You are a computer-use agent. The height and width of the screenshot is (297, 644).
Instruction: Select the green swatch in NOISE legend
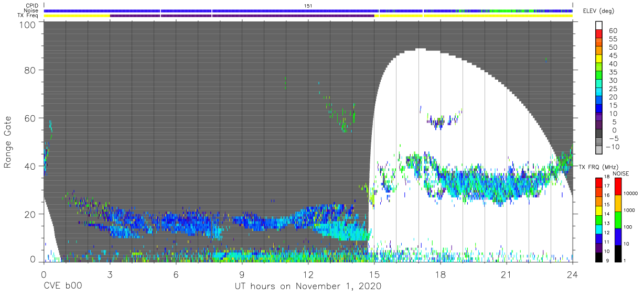[617, 219]
